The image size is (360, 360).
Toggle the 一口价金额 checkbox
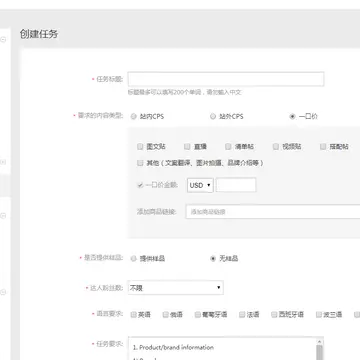click(140, 185)
